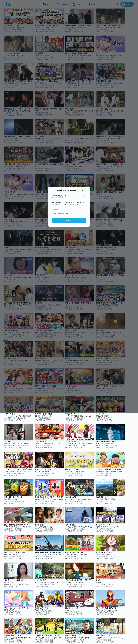Screen dimensions: 138x644
Task: Open the リアルタイム realtime TV icon
Action: tap(58, 4)
